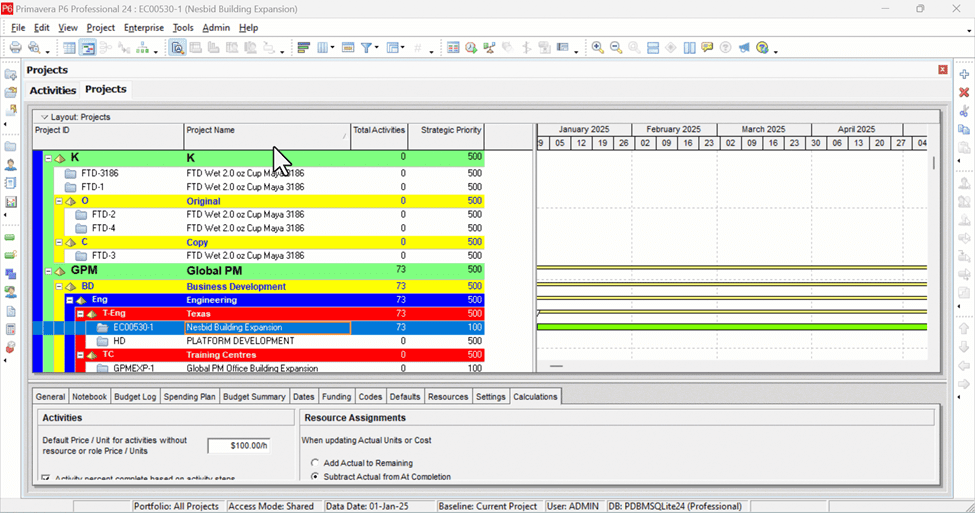Open the Tools menu

(x=183, y=27)
